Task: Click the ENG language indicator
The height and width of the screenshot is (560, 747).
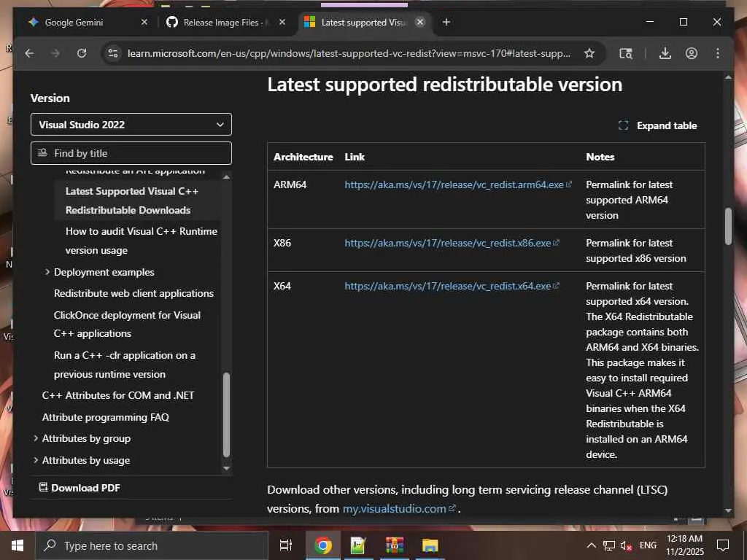Action: (648, 545)
